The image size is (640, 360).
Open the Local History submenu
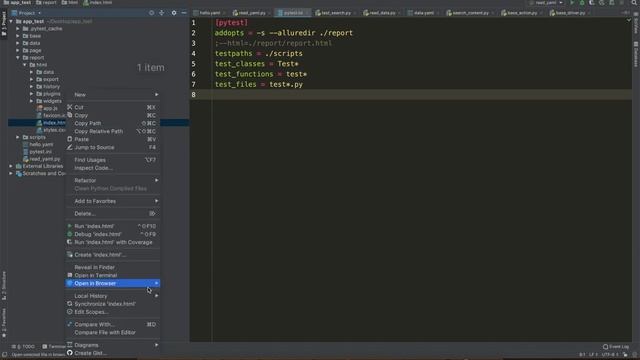point(113,296)
